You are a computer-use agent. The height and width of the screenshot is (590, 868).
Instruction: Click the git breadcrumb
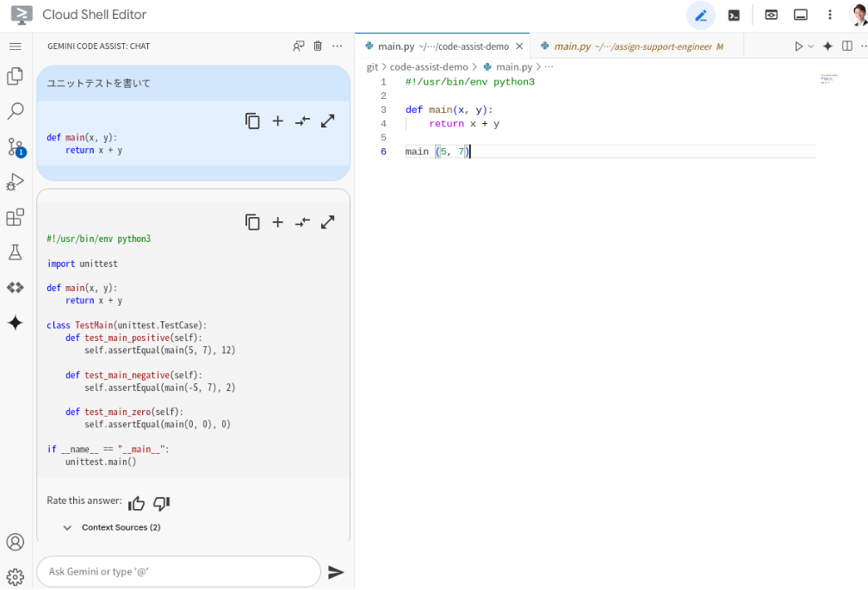(372, 67)
